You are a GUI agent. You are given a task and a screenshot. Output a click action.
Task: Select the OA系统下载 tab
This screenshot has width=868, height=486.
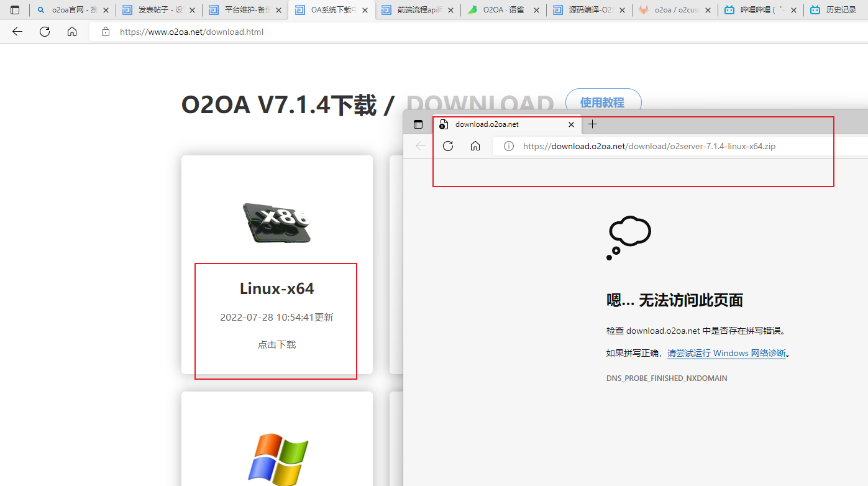tap(332, 10)
